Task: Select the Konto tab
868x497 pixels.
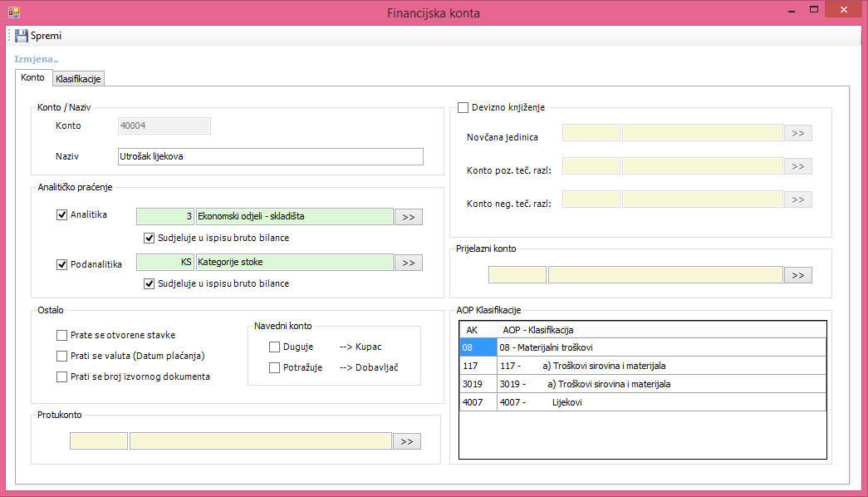Action: pyautogui.click(x=33, y=77)
